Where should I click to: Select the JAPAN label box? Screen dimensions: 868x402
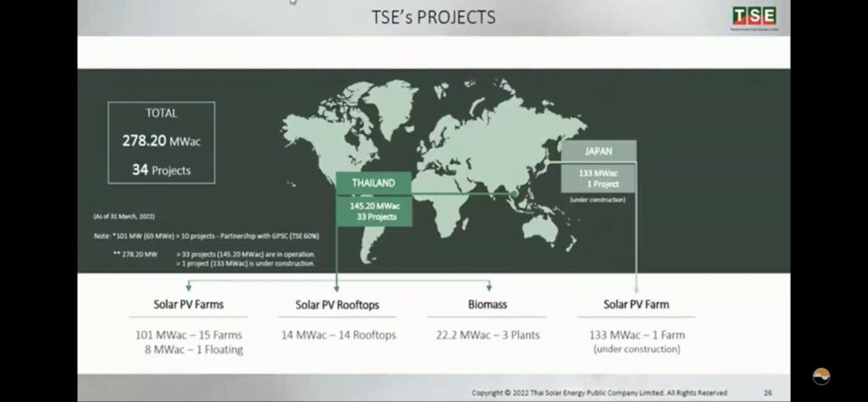pos(599,151)
